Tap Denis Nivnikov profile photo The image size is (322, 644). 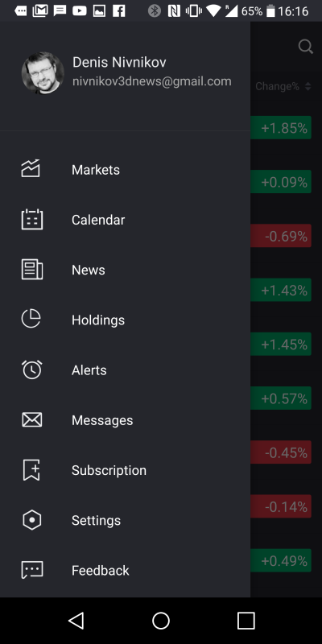click(x=43, y=72)
